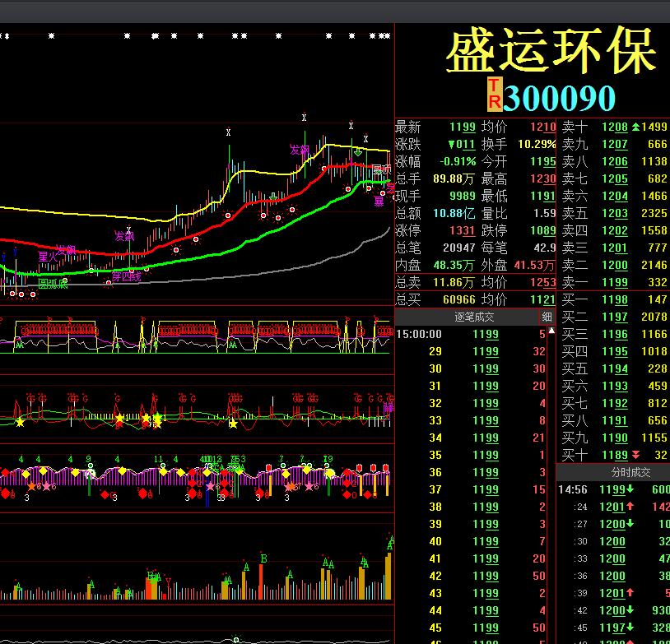This screenshot has width=670, height=644.
Task: Click the green B marker on volume bars
Action: (263, 558)
